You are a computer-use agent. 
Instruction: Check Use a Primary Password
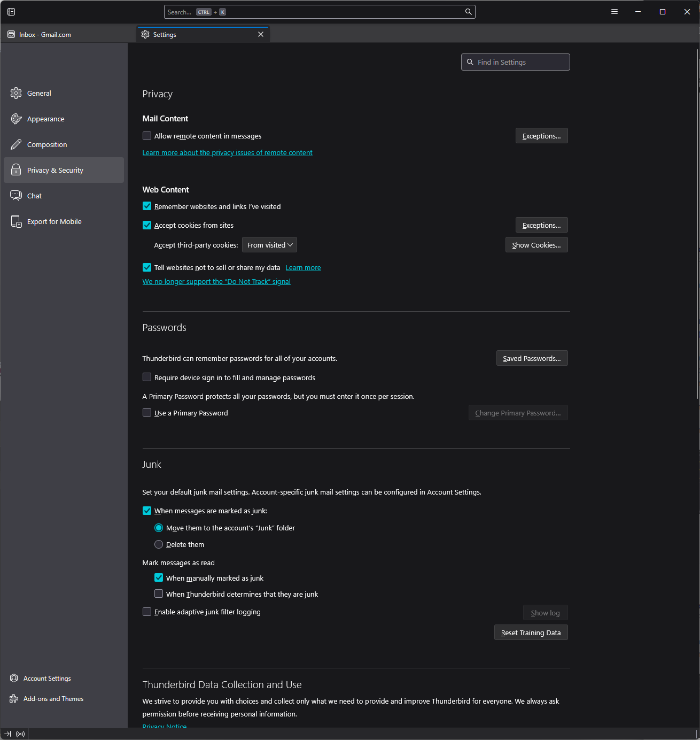[147, 413]
